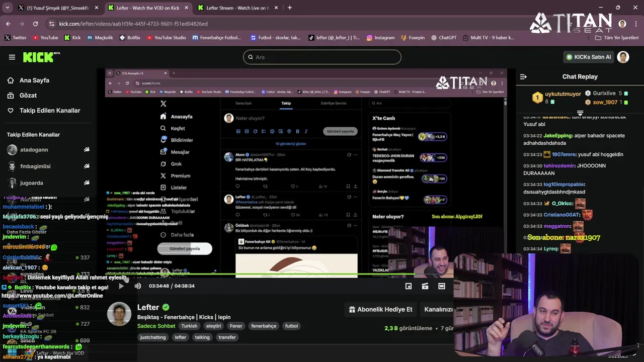The image size is (644, 362).
Task: Open the Maçkolik bookmark
Action: point(100,38)
